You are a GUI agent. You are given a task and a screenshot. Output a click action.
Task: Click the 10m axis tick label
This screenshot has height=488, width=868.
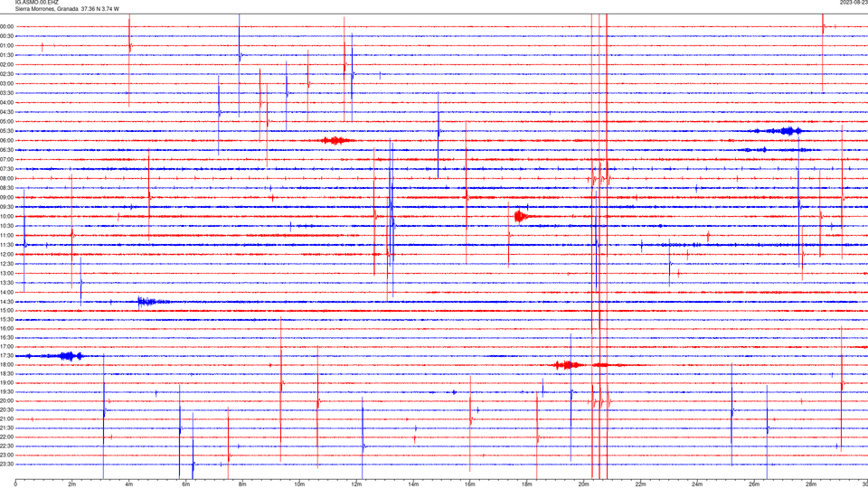299,484
